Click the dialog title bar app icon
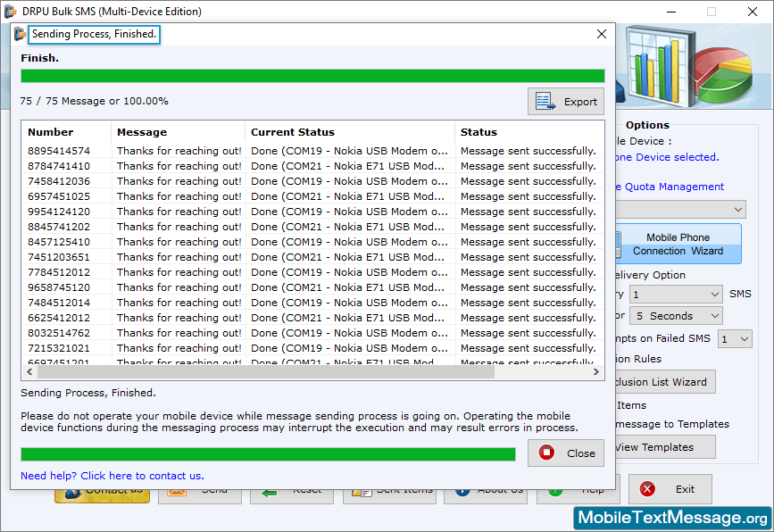The width and height of the screenshot is (774, 532). point(20,34)
